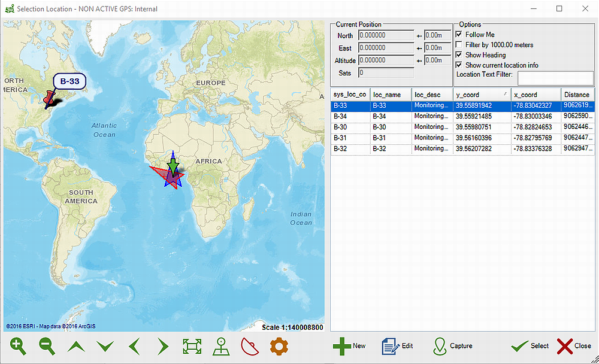Image resolution: width=599 pixels, height=364 pixels.
Task: Enable Filter by 1000.00 meters
Action: [x=459, y=44]
